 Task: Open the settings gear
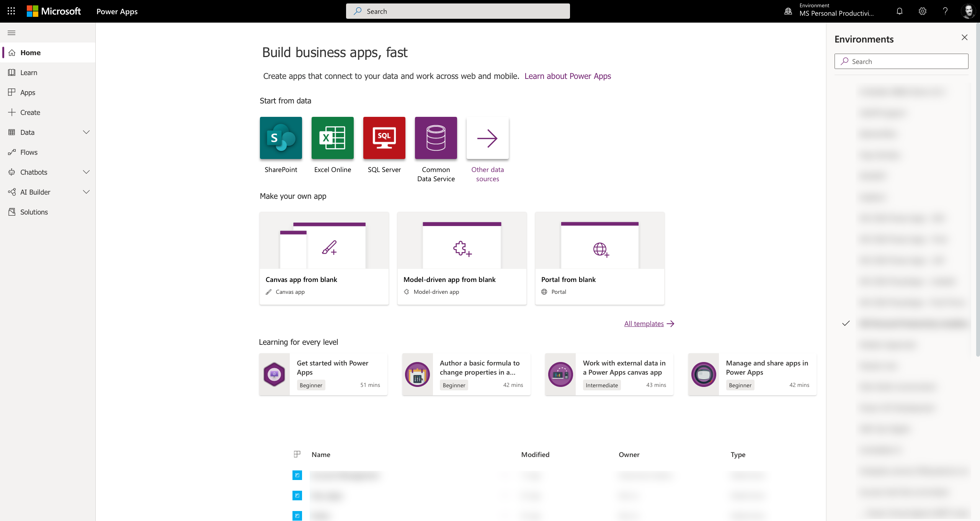click(x=922, y=11)
